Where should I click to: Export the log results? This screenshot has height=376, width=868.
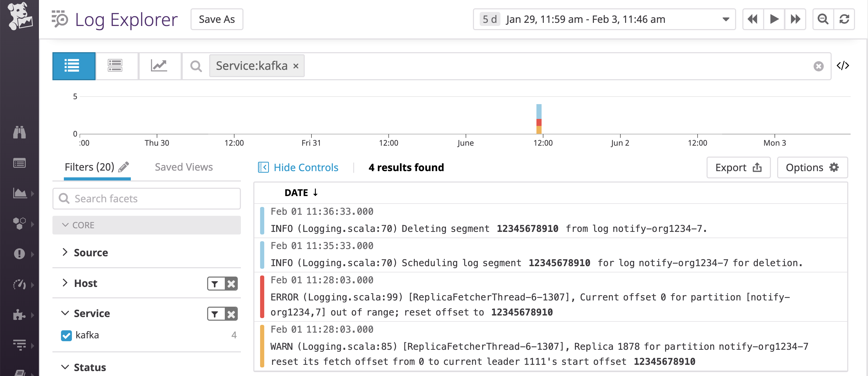[x=738, y=167]
